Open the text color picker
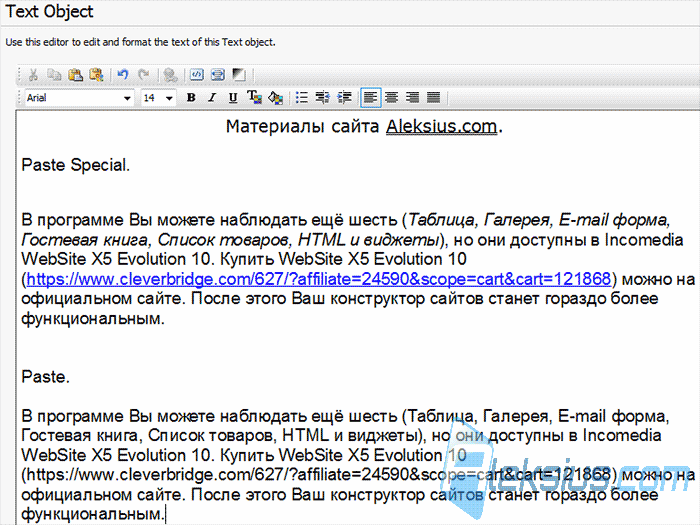Screen dimensions: 700x525 point(254,97)
